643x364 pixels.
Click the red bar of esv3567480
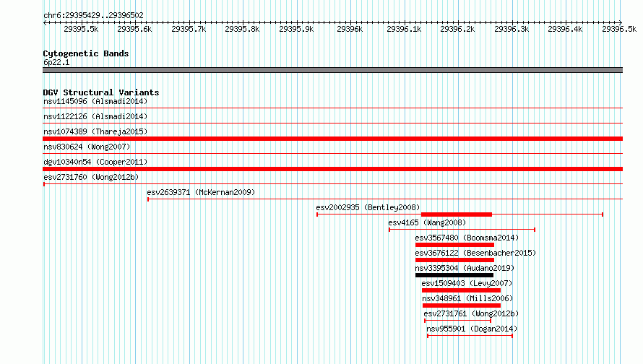pos(454,245)
